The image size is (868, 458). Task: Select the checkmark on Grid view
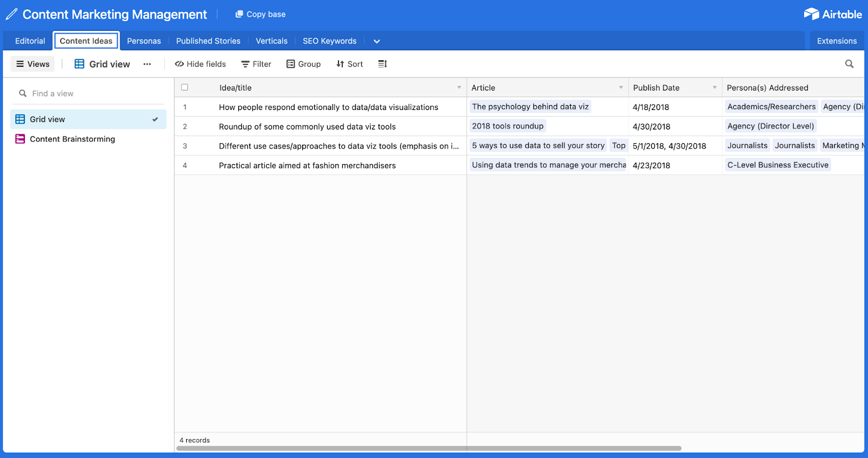155,119
